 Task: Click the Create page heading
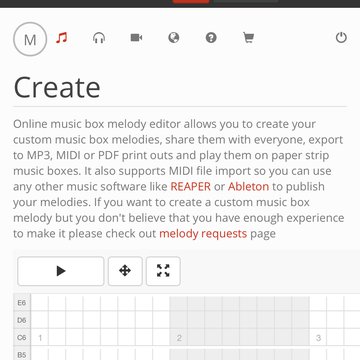(x=57, y=87)
